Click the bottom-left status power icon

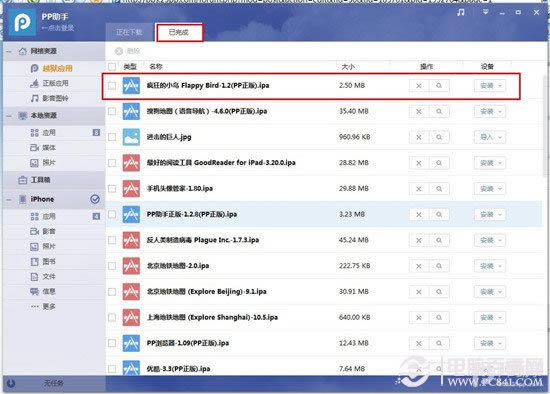tap(11, 383)
